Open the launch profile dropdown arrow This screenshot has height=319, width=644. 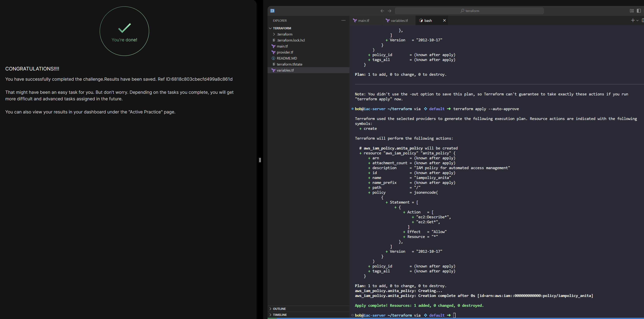coord(637,21)
